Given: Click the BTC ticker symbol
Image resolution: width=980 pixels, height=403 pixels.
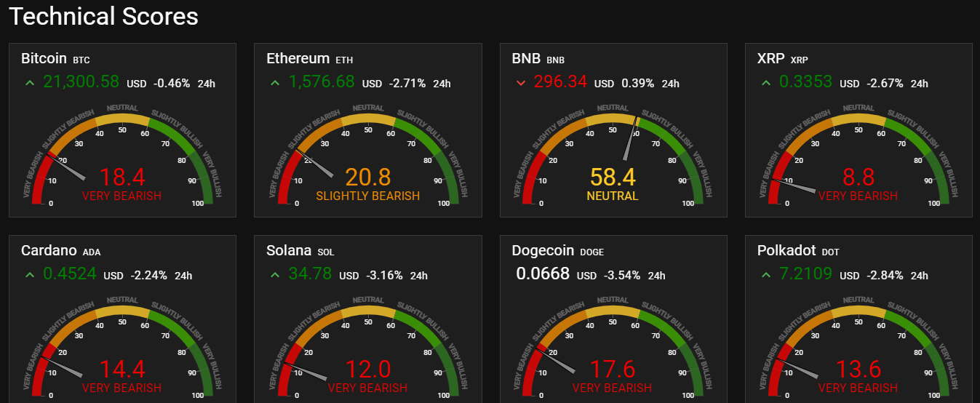Looking at the screenshot, I should (x=81, y=60).
